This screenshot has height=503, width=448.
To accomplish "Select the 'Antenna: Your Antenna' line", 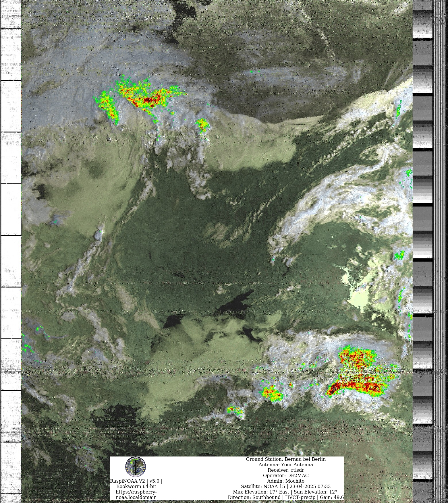I will point(286,465).
